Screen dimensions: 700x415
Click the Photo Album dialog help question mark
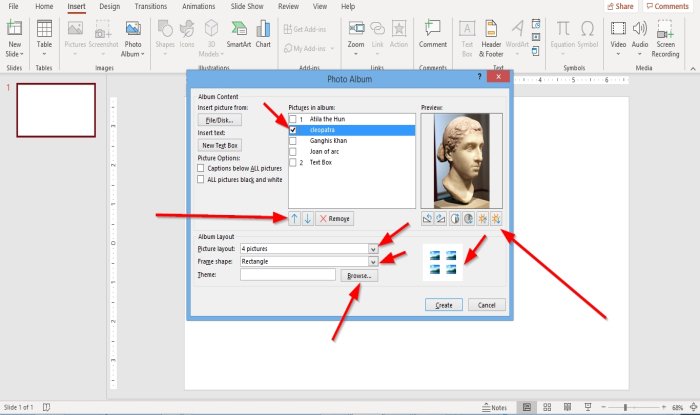coord(479,76)
